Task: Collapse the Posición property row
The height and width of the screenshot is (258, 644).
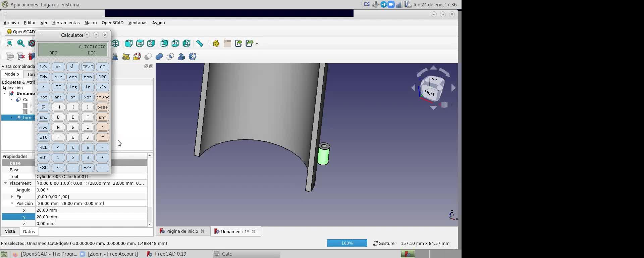Action: pyautogui.click(x=12, y=203)
